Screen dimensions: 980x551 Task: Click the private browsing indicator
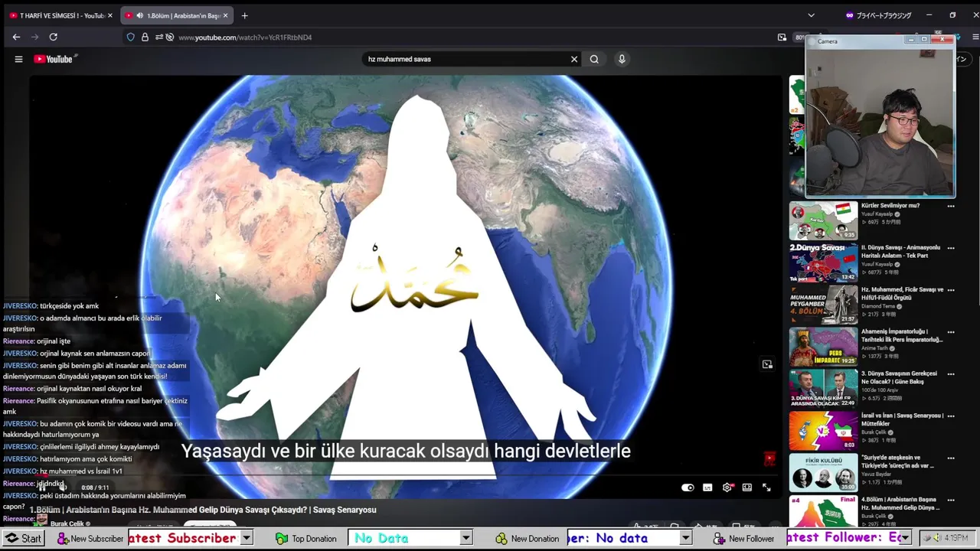(x=878, y=15)
